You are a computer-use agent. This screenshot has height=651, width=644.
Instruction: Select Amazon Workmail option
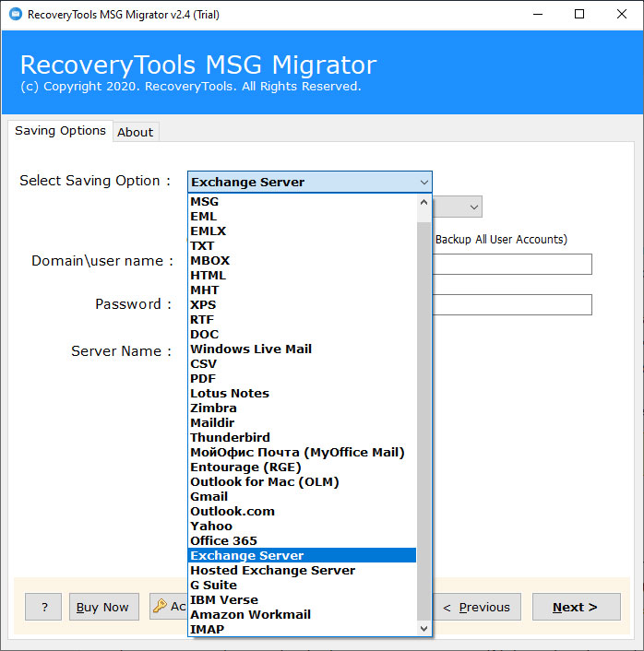click(302, 614)
